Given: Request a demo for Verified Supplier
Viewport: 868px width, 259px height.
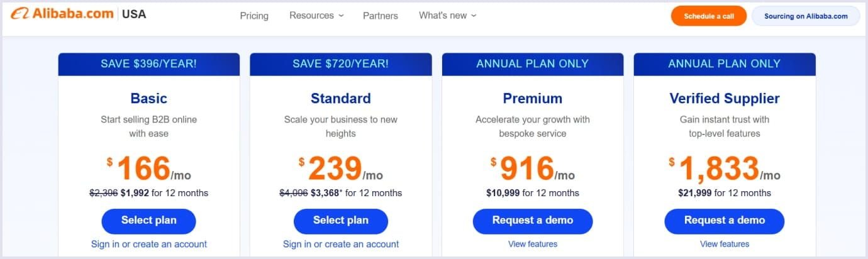Looking at the screenshot, I should click(x=725, y=221).
